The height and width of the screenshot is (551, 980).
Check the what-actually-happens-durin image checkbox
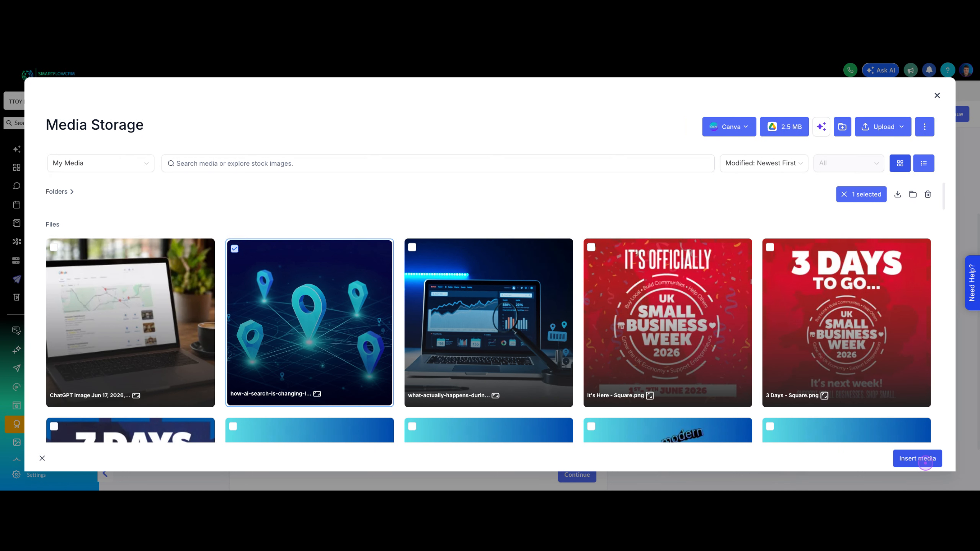pos(412,247)
